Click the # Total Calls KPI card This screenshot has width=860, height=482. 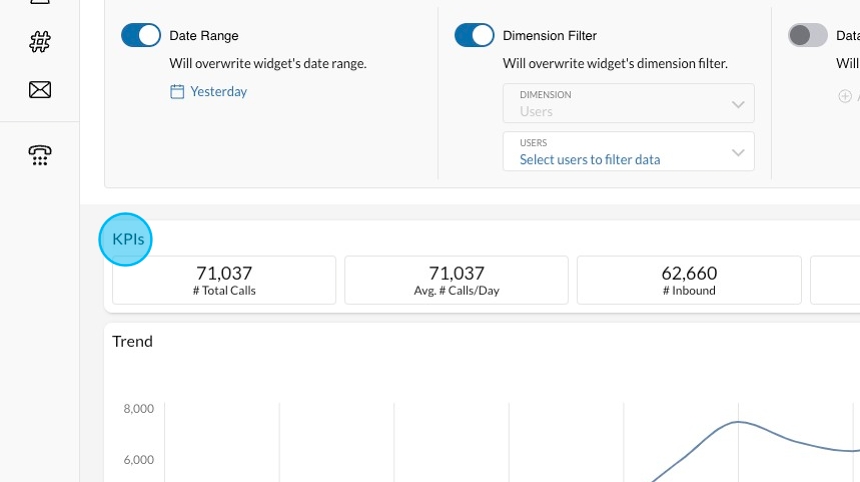pyautogui.click(x=224, y=280)
